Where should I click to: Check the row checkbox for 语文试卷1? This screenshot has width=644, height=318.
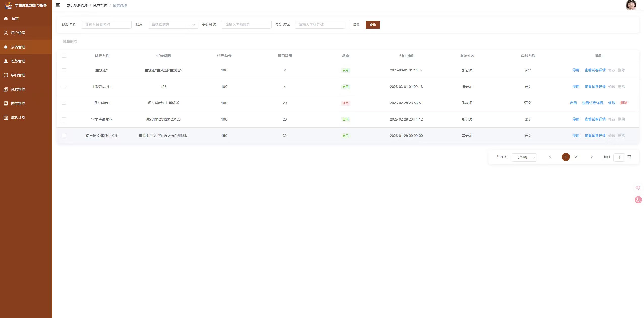click(x=64, y=103)
